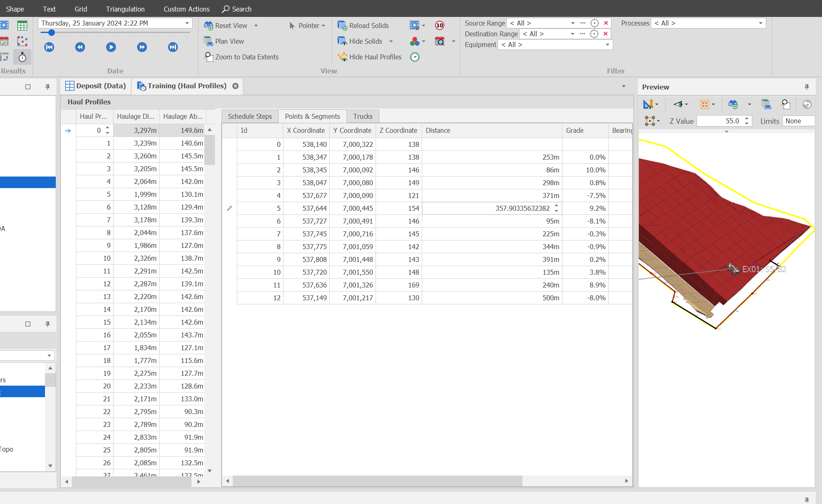Open the date picker dropdown
The width and height of the screenshot is (822, 504).
click(x=186, y=23)
